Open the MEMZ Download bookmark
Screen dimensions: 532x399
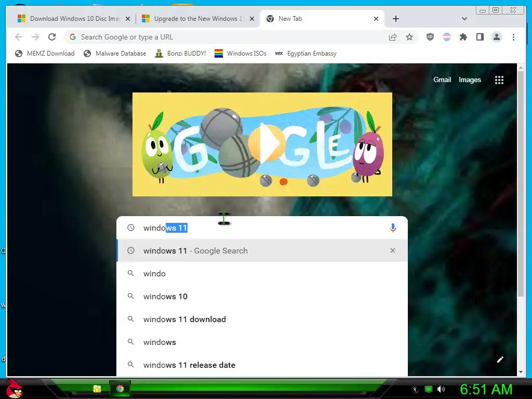[45, 54]
